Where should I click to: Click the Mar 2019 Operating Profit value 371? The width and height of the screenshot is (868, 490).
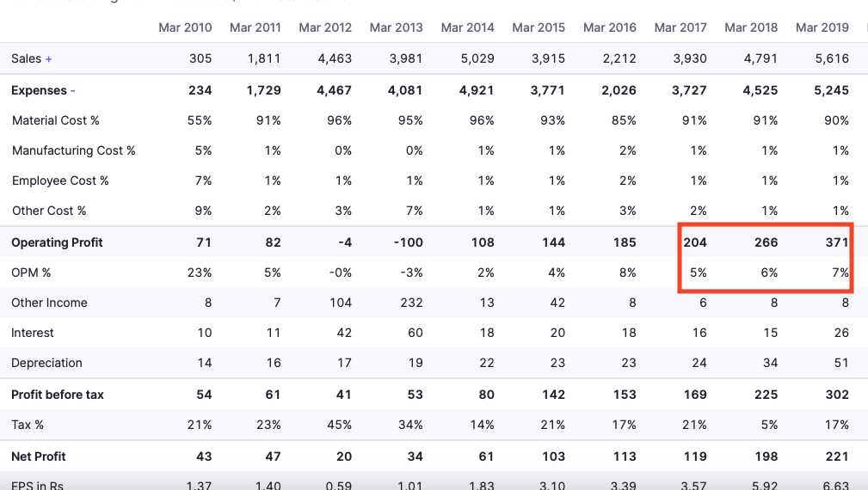pos(836,243)
